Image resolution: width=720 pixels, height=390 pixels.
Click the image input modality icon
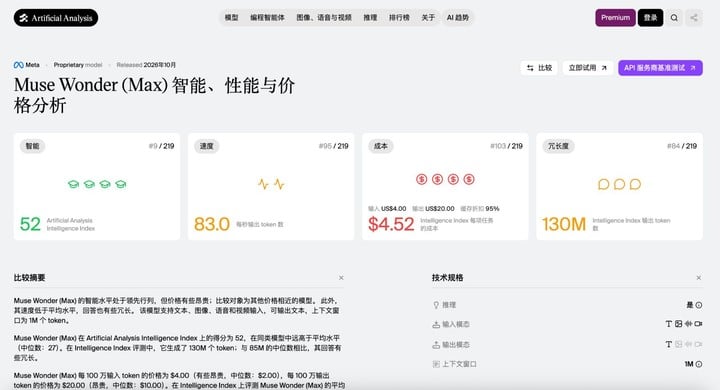point(679,324)
